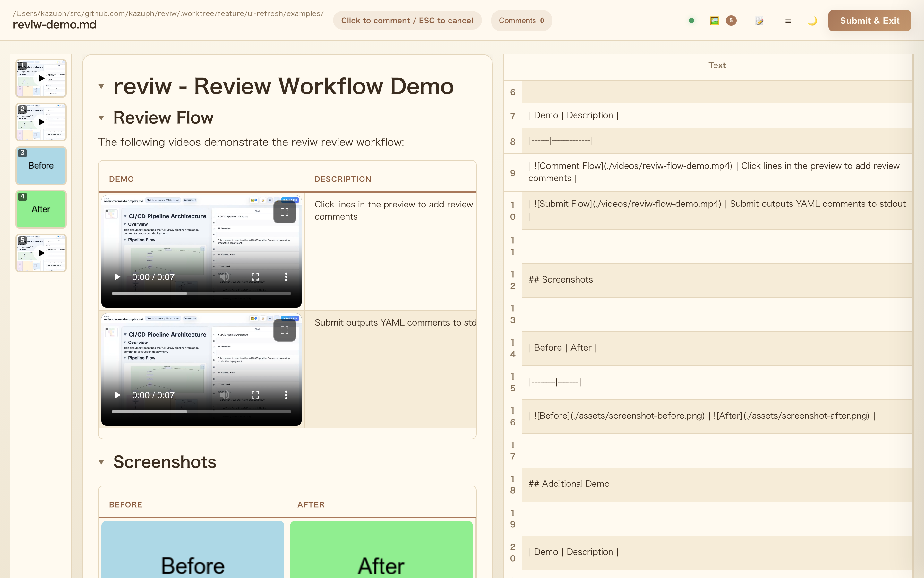Click source line 10 Submit Flow markdown
The width and height of the screenshot is (924, 578).
pyautogui.click(x=717, y=210)
